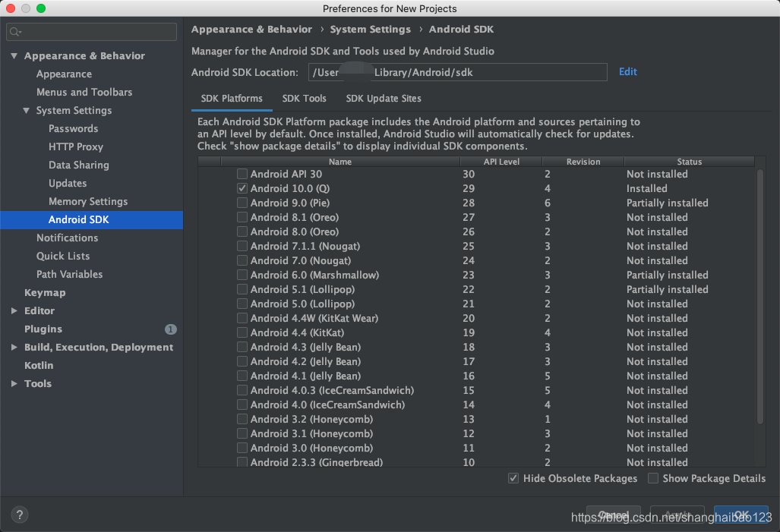Check the Android 4.4 (KitKat) checkbox
This screenshot has height=532, width=780.
[x=242, y=332]
